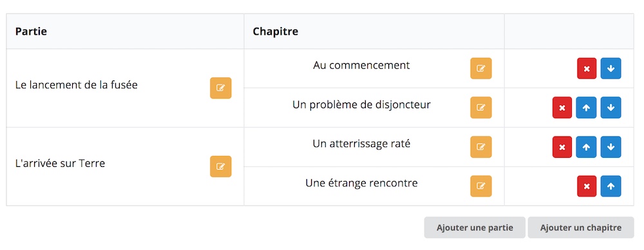The image size is (644, 250).
Task: Edit chapter 'Une étrange rencontre'
Action: point(481,186)
